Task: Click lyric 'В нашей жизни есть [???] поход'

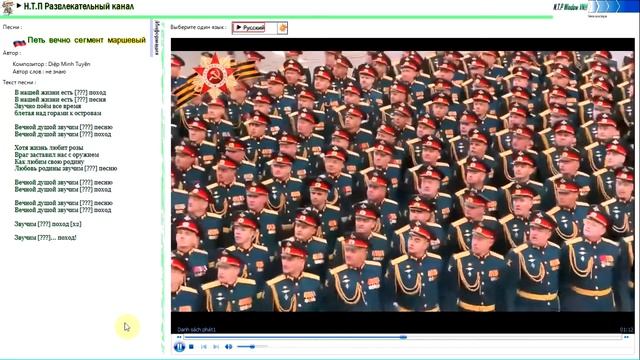Action: click(60, 92)
